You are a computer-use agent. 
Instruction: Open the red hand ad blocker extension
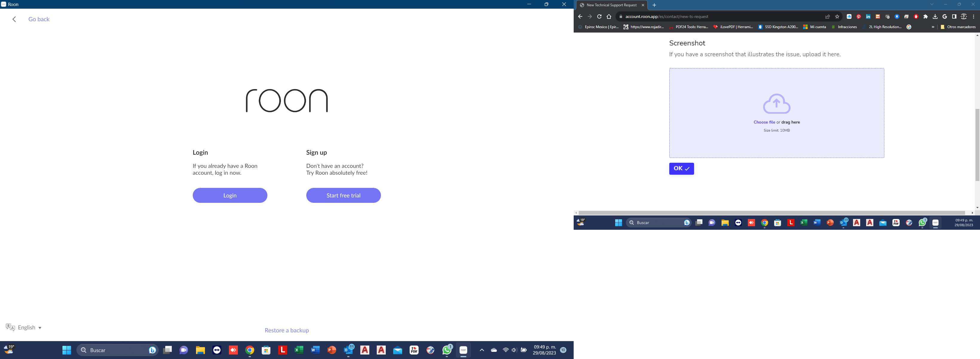click(x=916, y=16)
